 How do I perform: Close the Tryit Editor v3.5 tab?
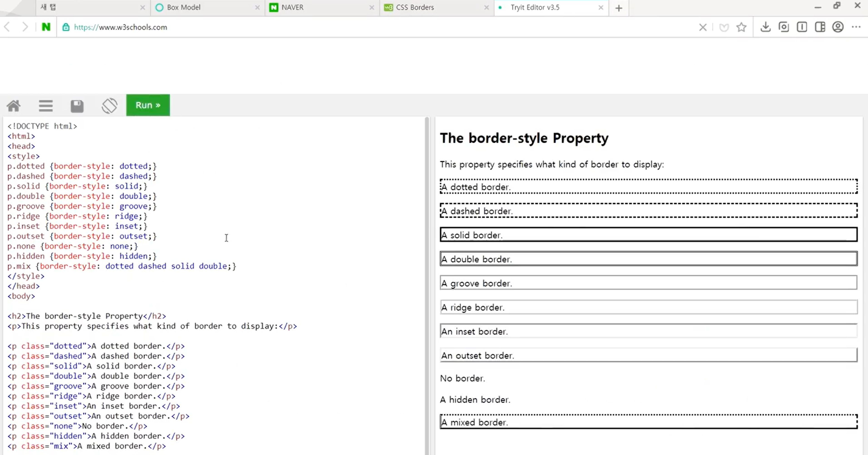601,7
